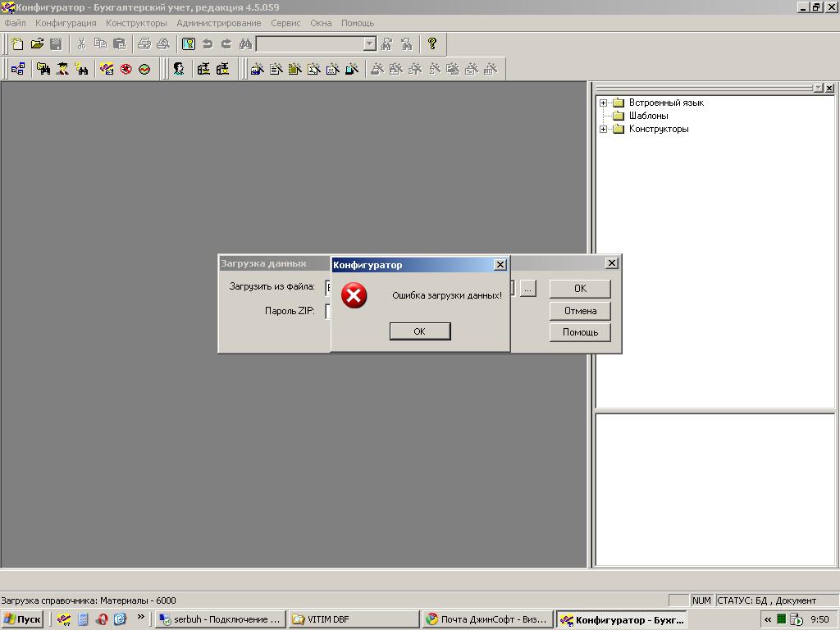This screenshot has height=630, width=840.
Task: Open the search combo box dropdown arrow
Action: (369, 44)
